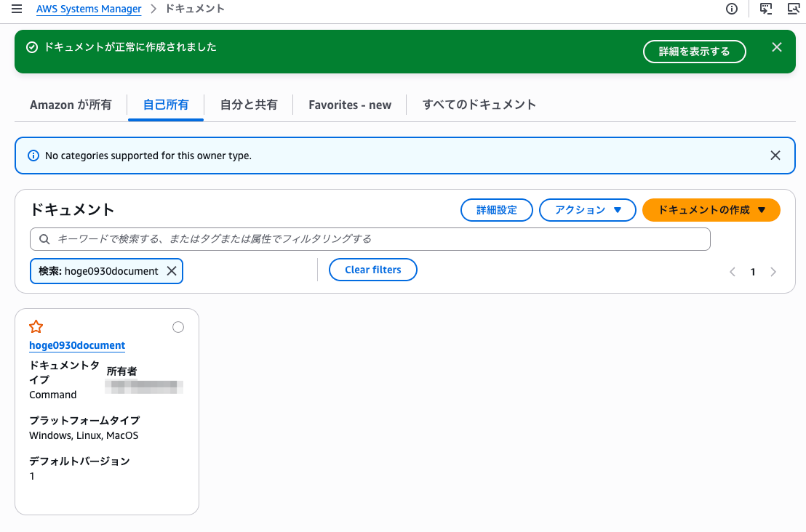Click the Clear filters button
Screen dimensions: 806x532
(x=372, y=270)
